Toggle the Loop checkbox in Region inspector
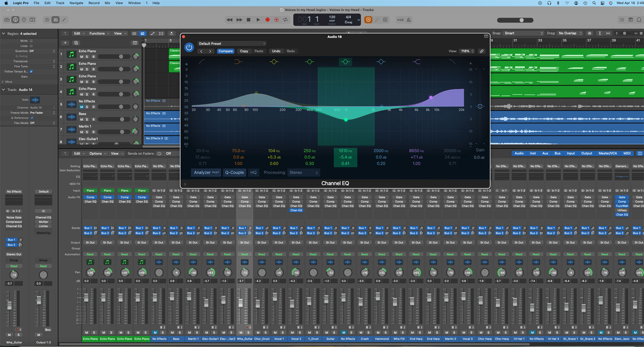 (31, 46)
